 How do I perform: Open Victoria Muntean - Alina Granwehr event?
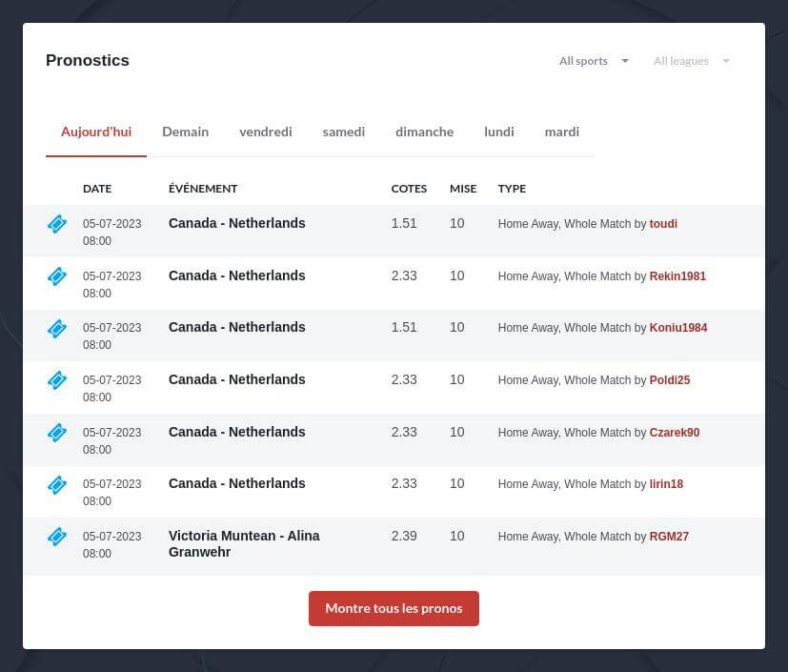coord(244,544)
